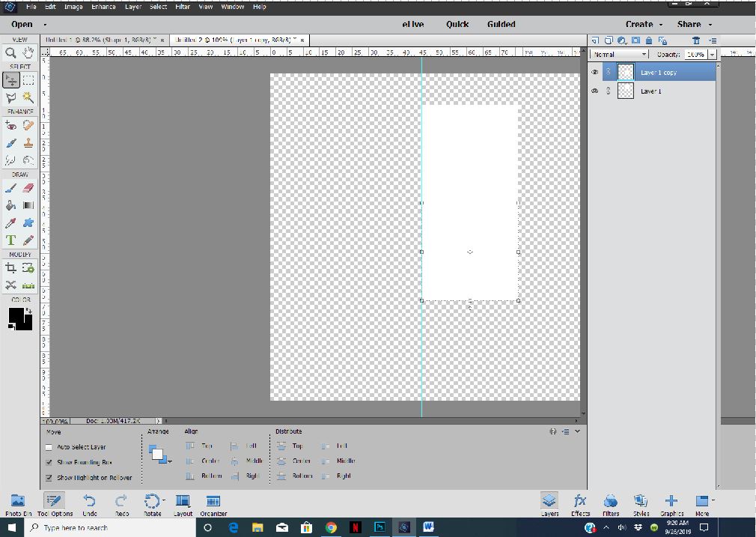Switch to the Guided mode tab
756x537 pixels.
point(501,24)
